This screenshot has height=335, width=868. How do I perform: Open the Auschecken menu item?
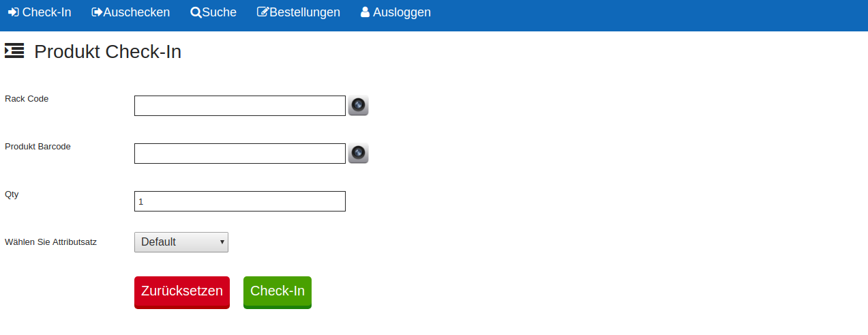(136, 12)
